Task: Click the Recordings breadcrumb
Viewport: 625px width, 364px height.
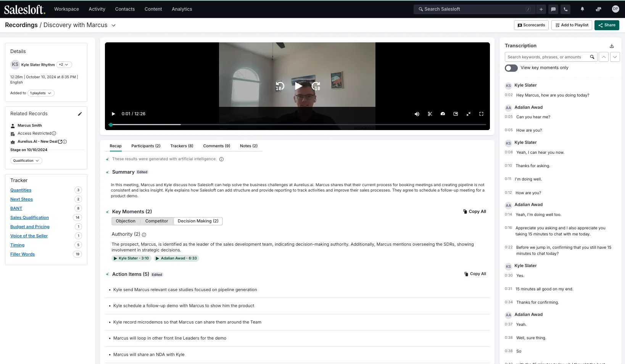Action: (x=21, y=25)
